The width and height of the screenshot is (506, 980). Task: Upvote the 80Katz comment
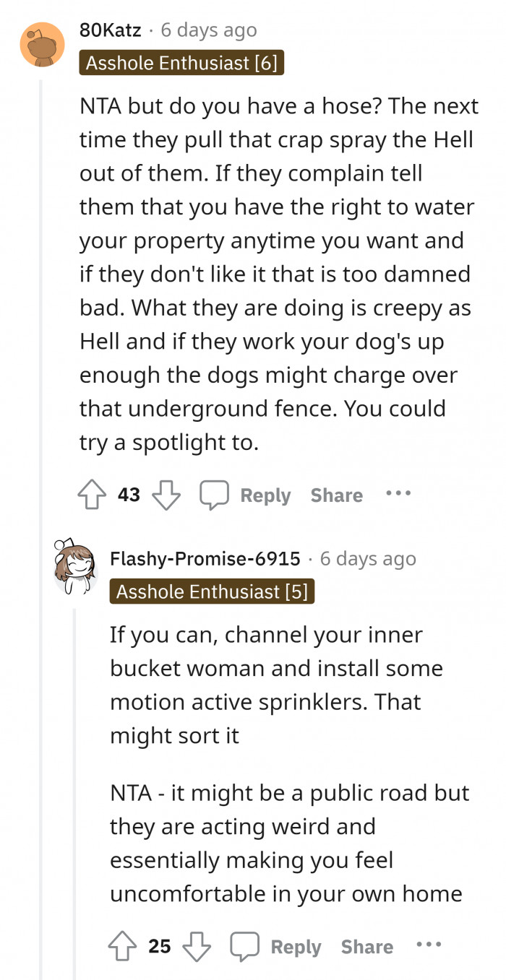(92, 495)
